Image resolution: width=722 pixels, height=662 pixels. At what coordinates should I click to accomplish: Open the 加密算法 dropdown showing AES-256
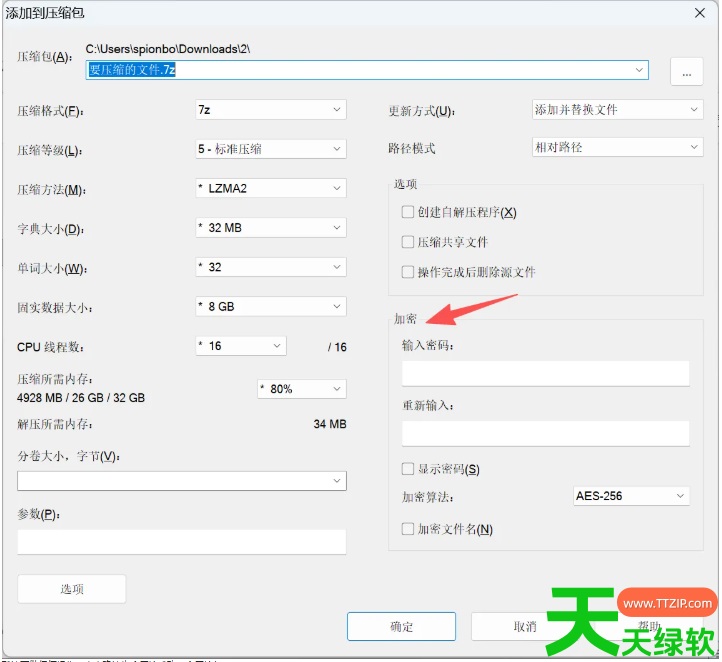tap(631, 496)
